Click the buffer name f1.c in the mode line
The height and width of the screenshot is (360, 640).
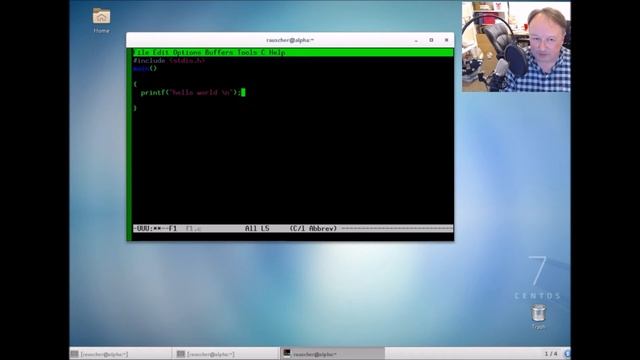193,229
